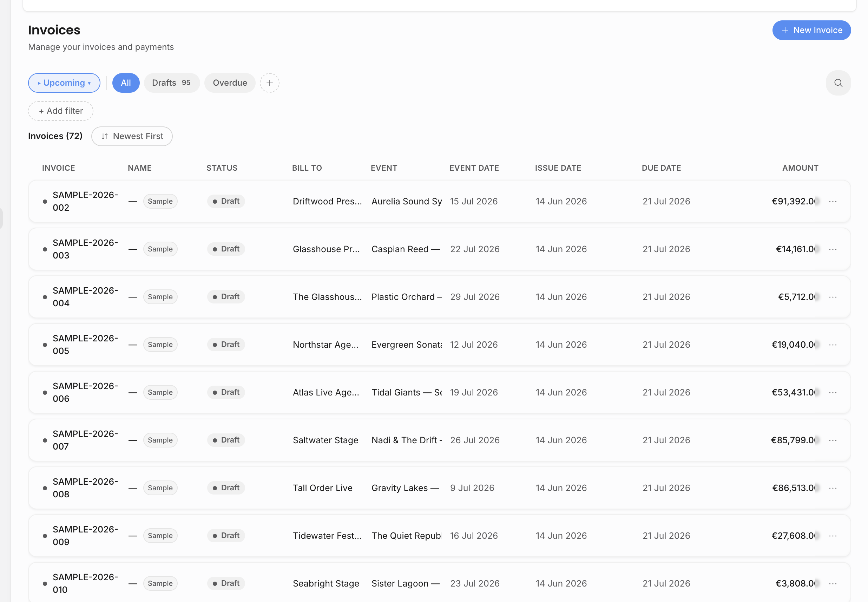Sort by STATUS column header
The width and height of the screenshot is (868, 602).
(x=222, y=168)
